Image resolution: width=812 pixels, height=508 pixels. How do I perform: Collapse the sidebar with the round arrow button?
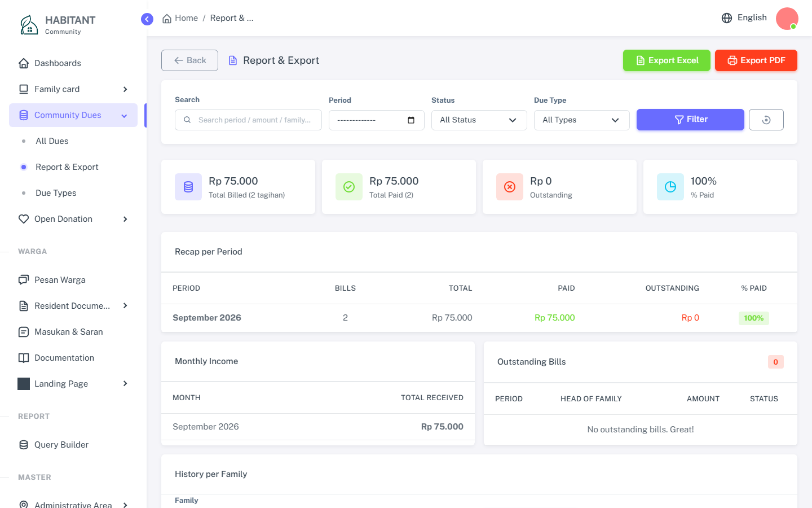click(x=147, y=19)
